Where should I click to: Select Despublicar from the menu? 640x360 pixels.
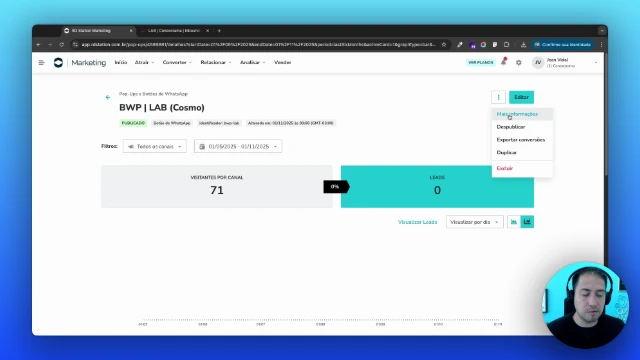[x=522, y=127]
